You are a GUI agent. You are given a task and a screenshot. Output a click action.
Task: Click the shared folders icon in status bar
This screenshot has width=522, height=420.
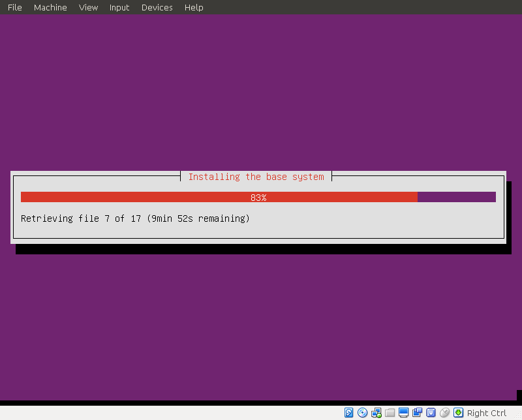coord(390,413)
